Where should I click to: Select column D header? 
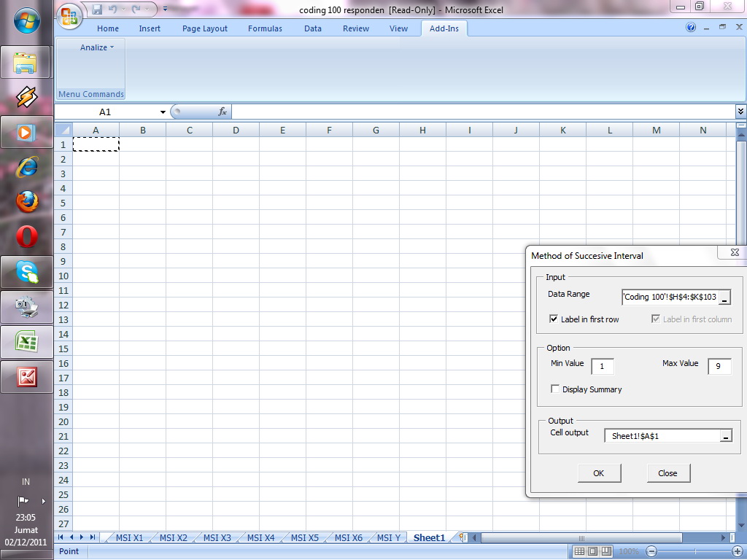tap(236, 130)
